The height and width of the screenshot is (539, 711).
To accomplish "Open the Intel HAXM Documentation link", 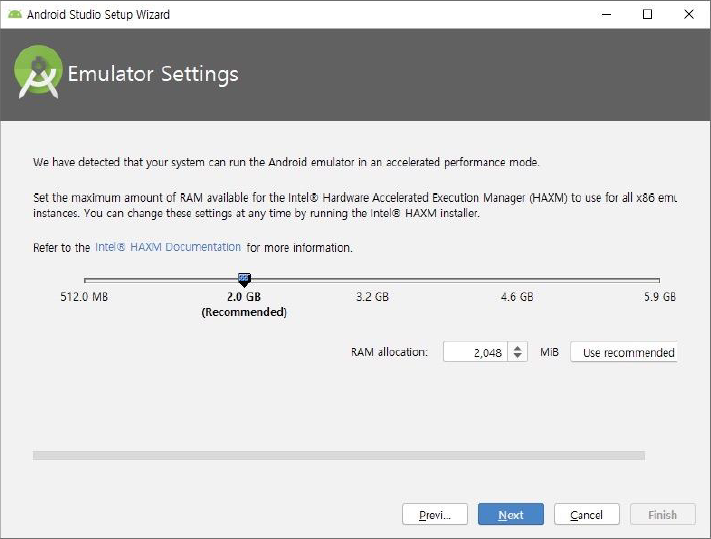I will tap(168, 247).
